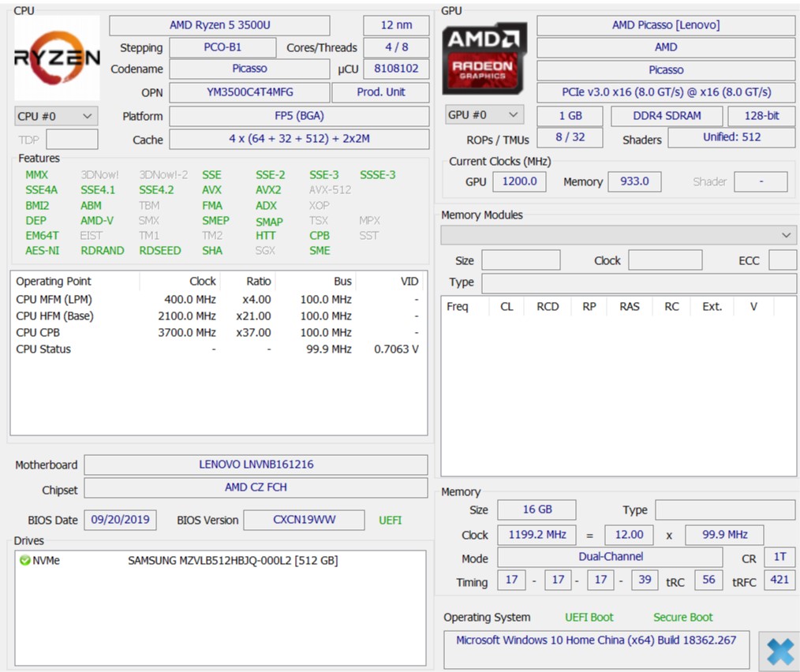The width and height of the screenshot is (800, 672).
Task: Select the CPU HFM (Base) row
Action: coord(217,315)
